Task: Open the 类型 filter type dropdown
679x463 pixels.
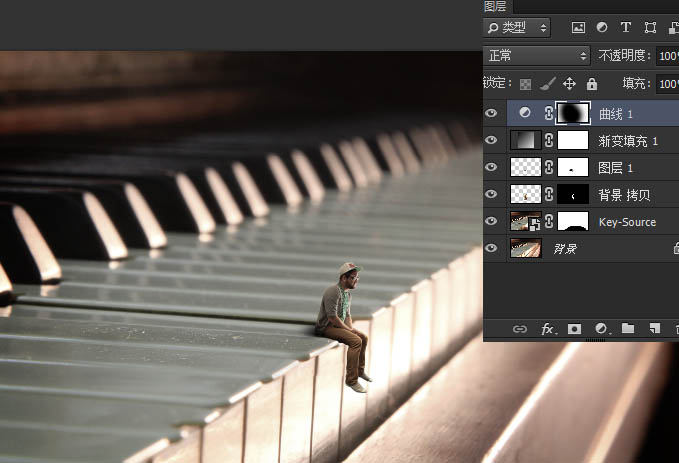Action: [x=517, y=28]
